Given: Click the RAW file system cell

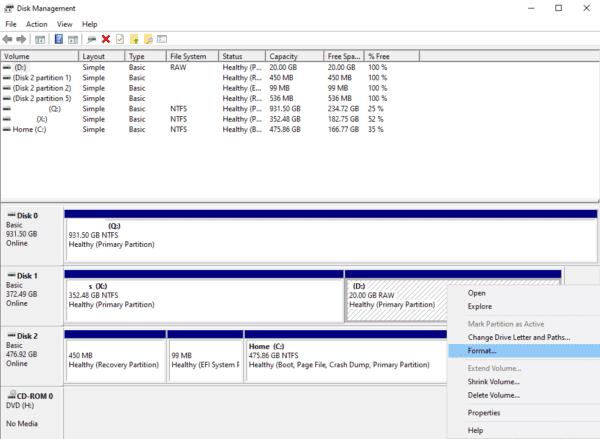Looking at the screenshot, I should (x=178, y=67).
